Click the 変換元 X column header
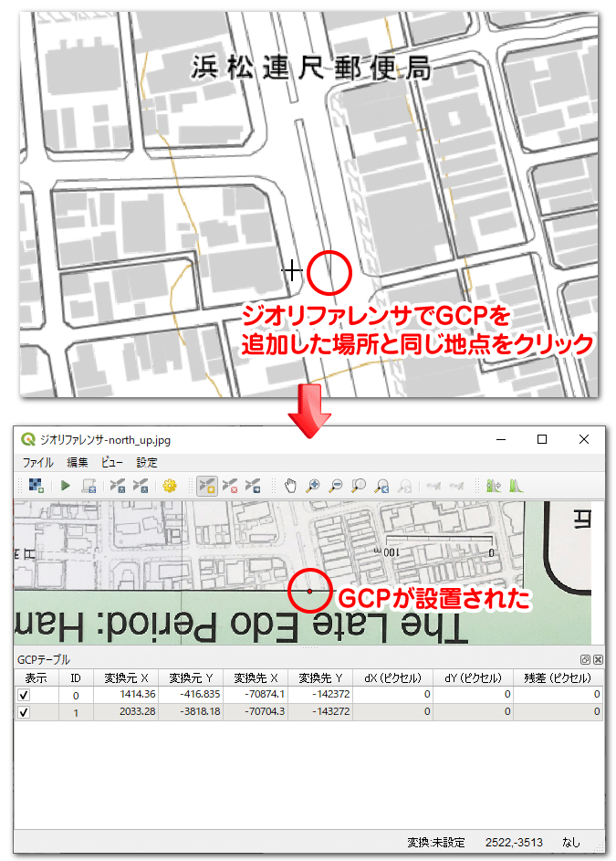The image size is (616, 861). tap(126, 677)
